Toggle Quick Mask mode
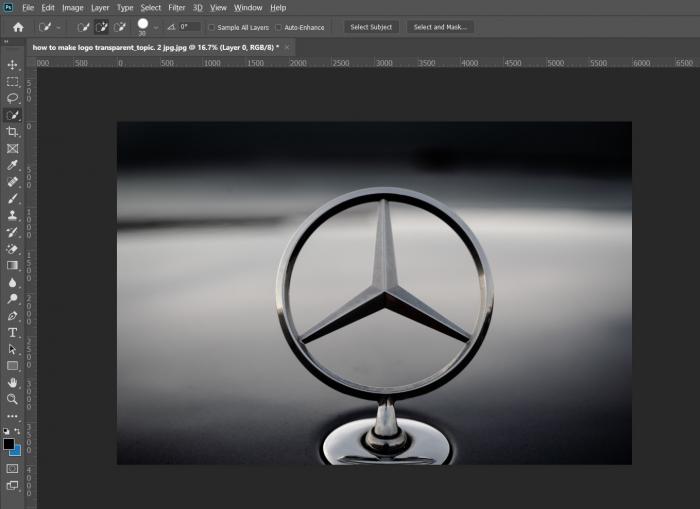The image size is (700, 509). tap(12, 468)
